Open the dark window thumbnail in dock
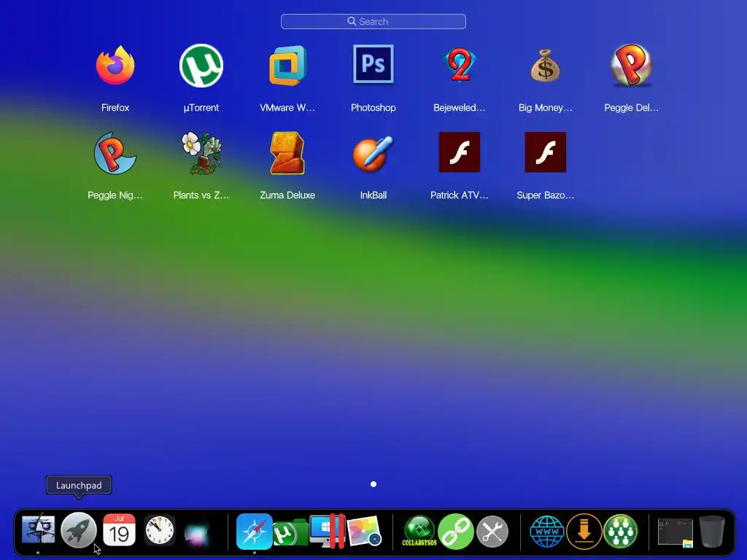The image size is (747, 560). [x=676, y=532]
